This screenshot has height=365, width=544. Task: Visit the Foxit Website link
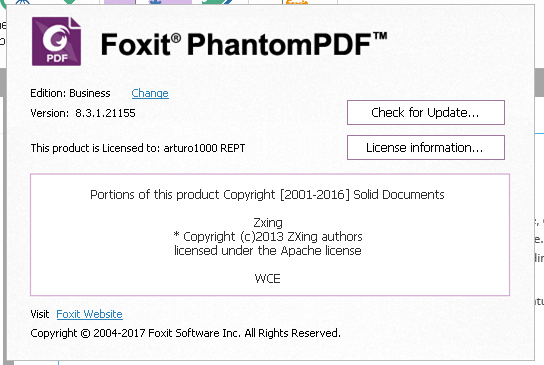pos(89,314)
